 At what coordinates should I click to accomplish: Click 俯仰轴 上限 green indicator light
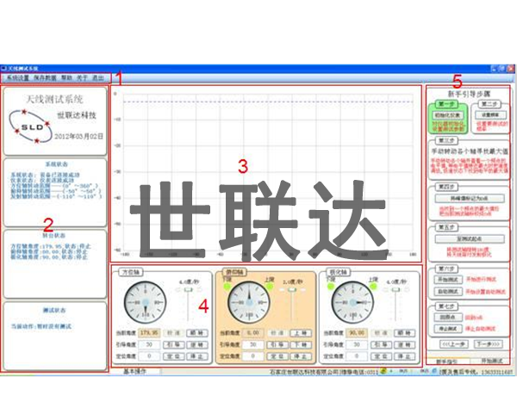(270, 287)
